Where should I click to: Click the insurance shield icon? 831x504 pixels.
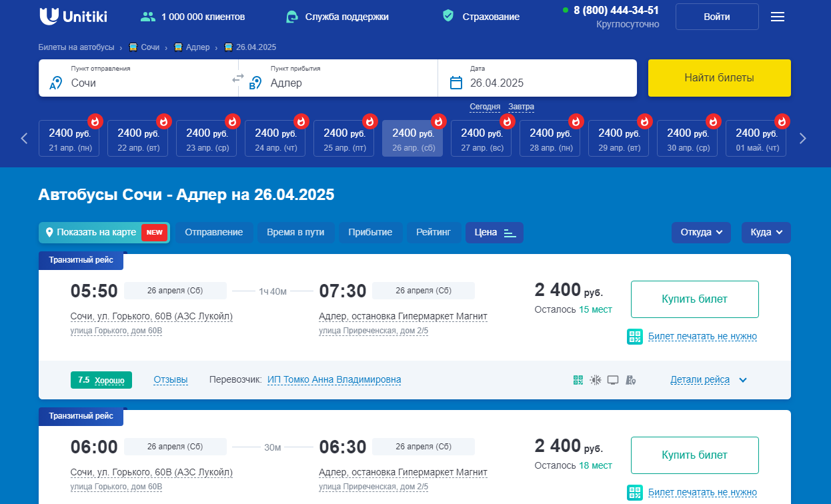click(x=449, y=16)
